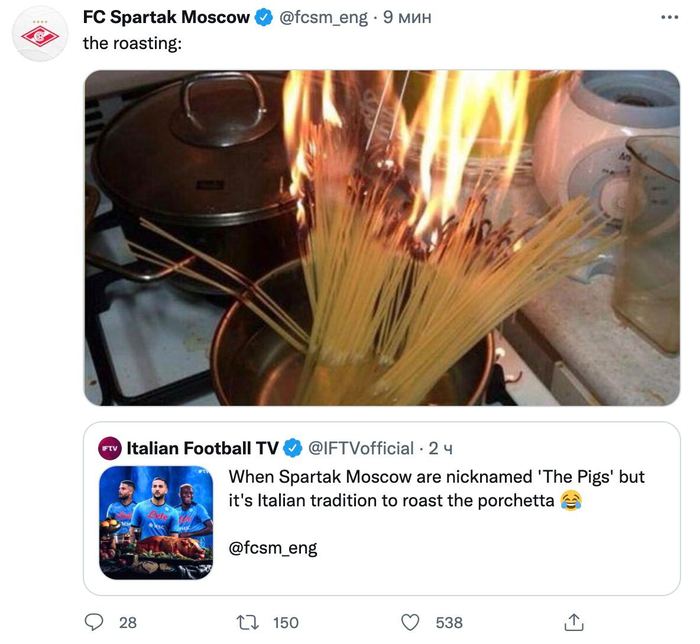Click the "2 ч" quoted tweet timestamp
Screen dimensions: 700x644
[441, 447]
